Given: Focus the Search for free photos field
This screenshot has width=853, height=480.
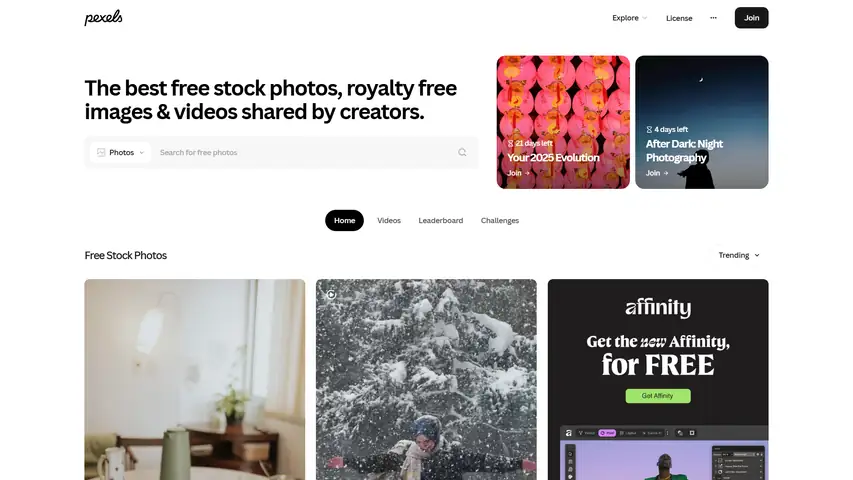Looking at the screenshot, I should click(305, 152).
